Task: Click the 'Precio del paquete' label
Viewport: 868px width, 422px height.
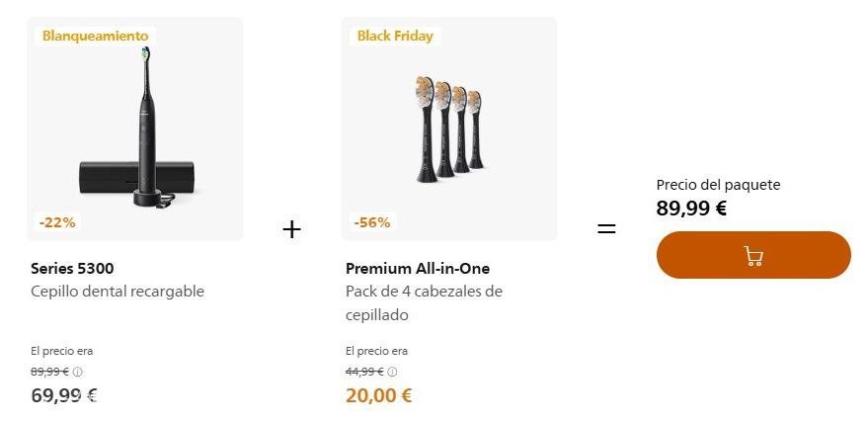Action: (x=718, y=185)
